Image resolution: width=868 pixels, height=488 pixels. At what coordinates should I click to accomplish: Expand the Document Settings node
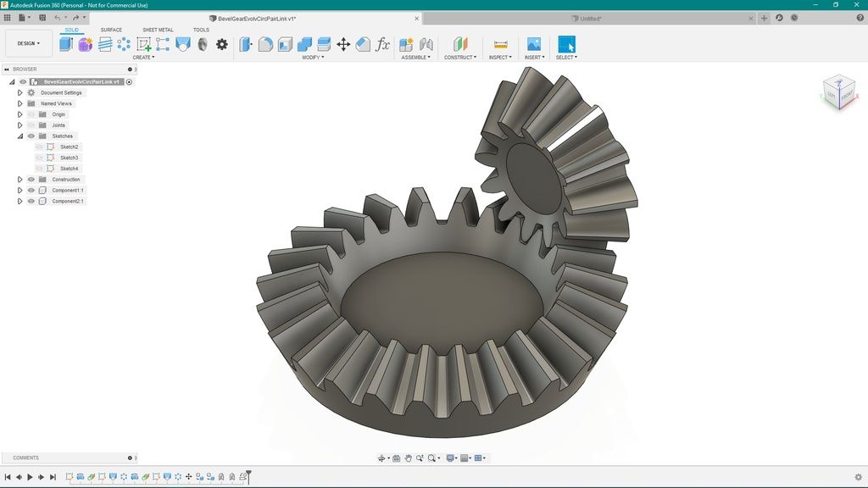[x=20, y=93]
